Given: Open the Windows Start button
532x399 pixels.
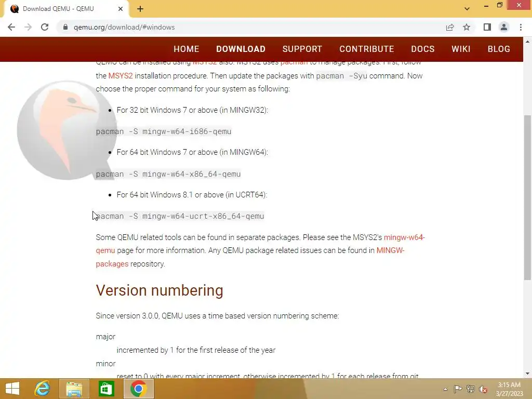Looking at the screenshot, I should coord(12,389).
